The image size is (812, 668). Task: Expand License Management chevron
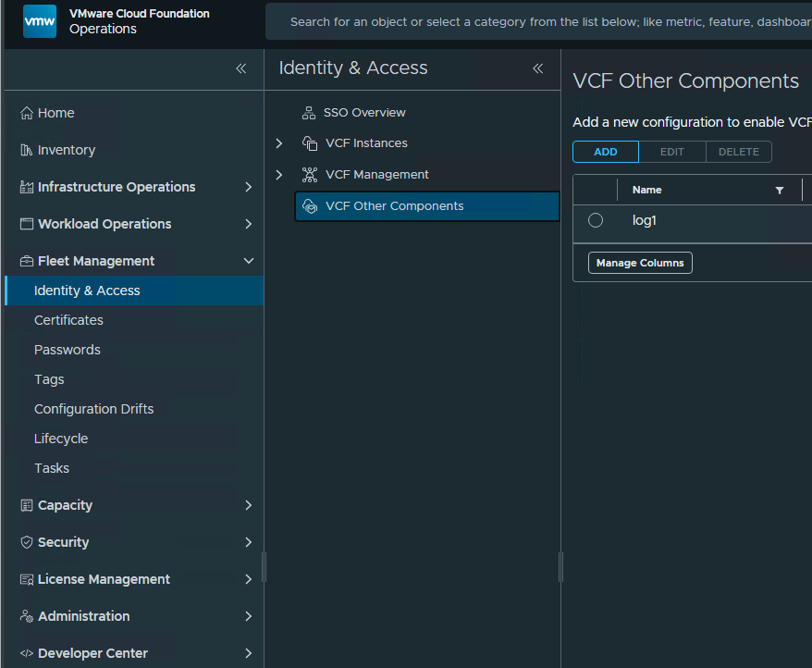pyautogui.click(x=249, y=579)
